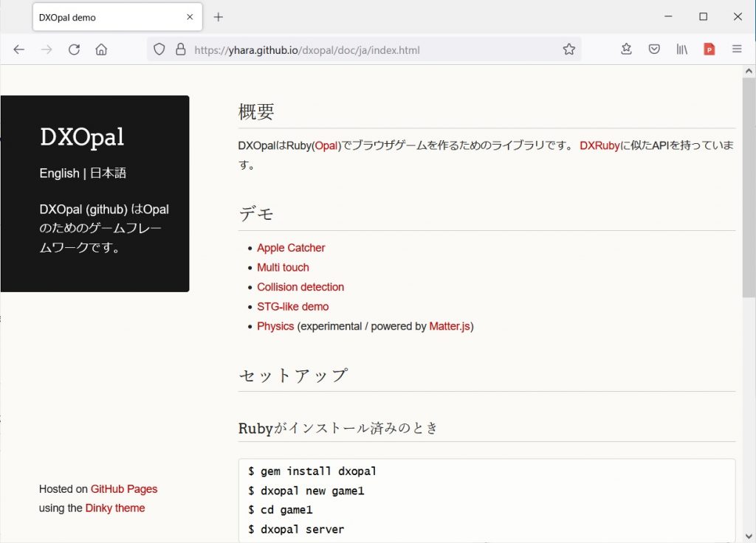This screenshot has width=756, height=543.
Task: Click the scrollbar up arrow
Action: point(749,71)
